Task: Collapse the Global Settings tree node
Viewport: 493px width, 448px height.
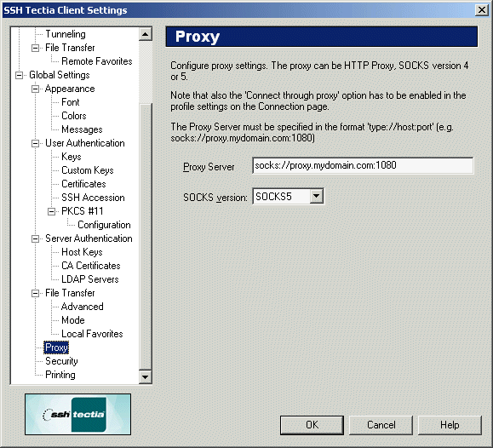Action: (20, 76)
